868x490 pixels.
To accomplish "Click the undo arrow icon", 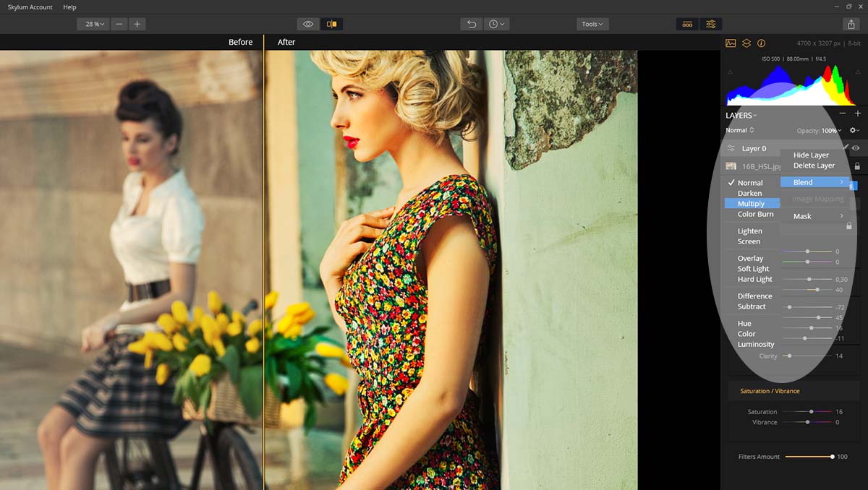I will (472, 24).
